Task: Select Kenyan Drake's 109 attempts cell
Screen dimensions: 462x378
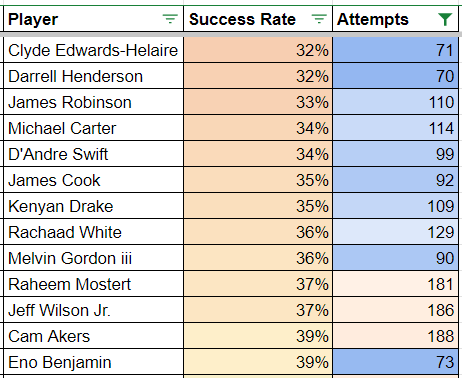Action: (395, 206)
